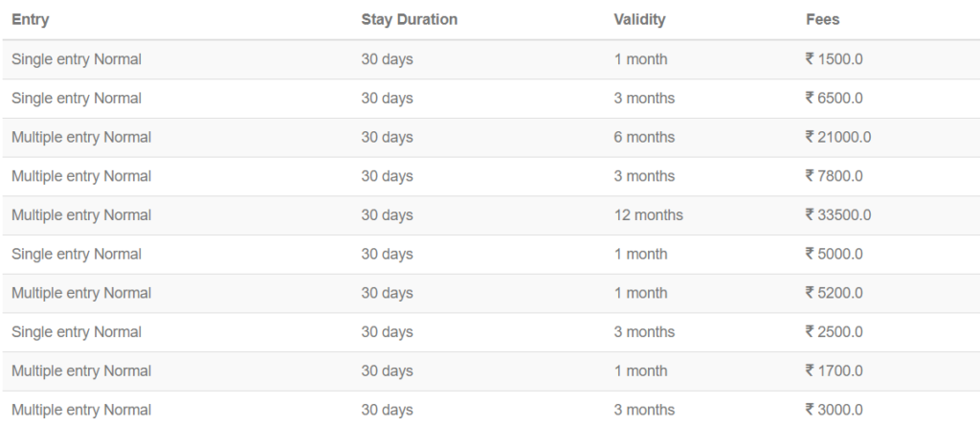Select the Validity column header
The width and height of the screenshot is (980, 426).
[x=639, y=19]
